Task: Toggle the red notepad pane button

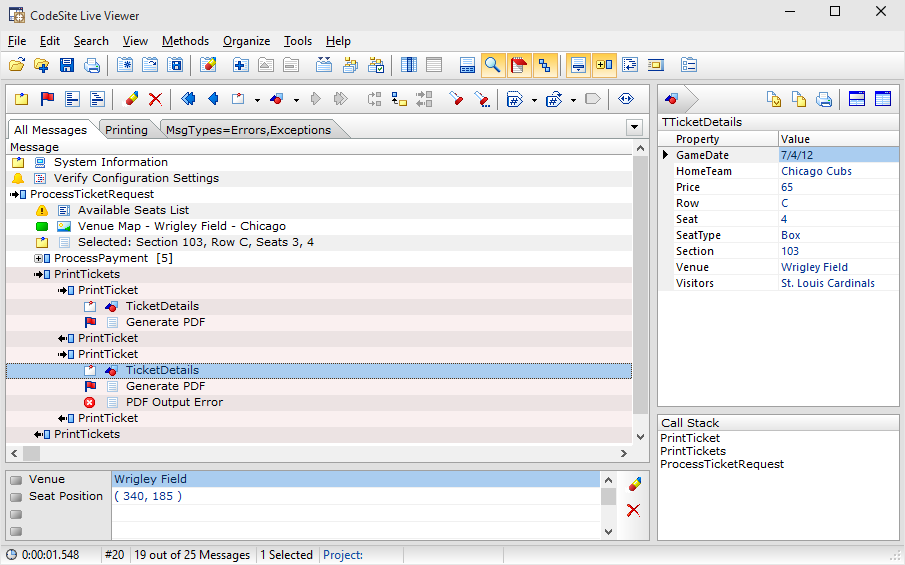Action: (518, 65)
